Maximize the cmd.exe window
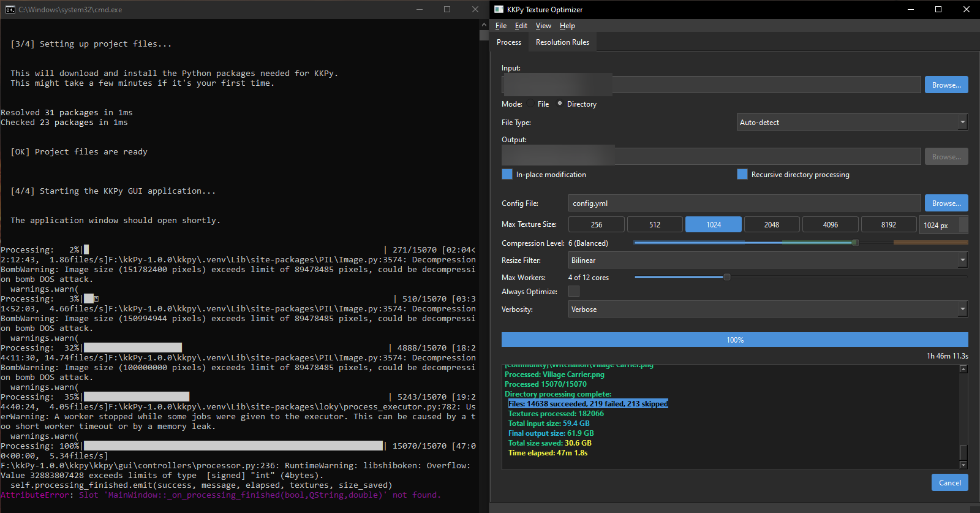 coord(447,9)
